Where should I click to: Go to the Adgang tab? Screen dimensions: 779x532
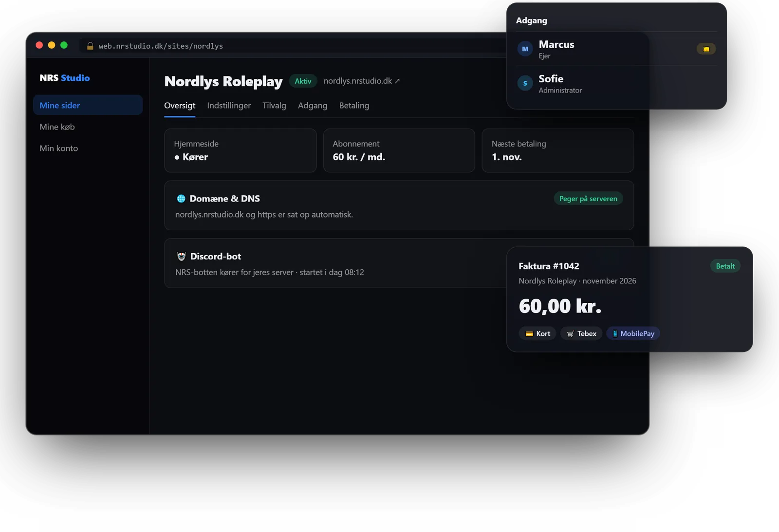[313, 106]
